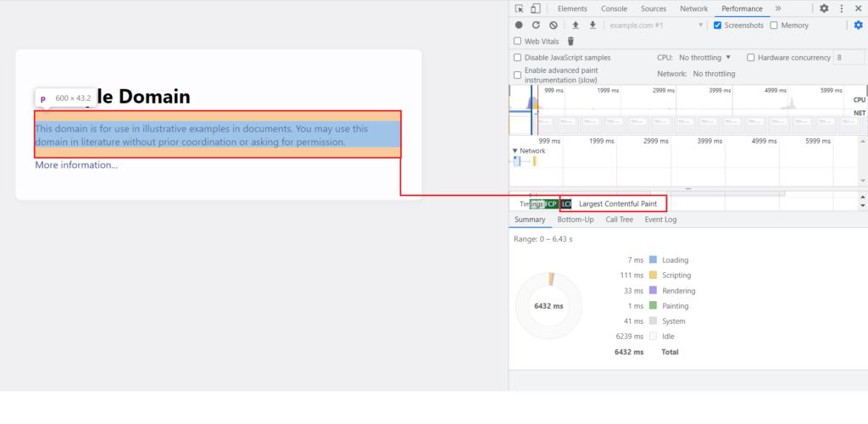Screen dimensions: 868x424
Task: Click the NET overview label
Action: click(860, 113)
